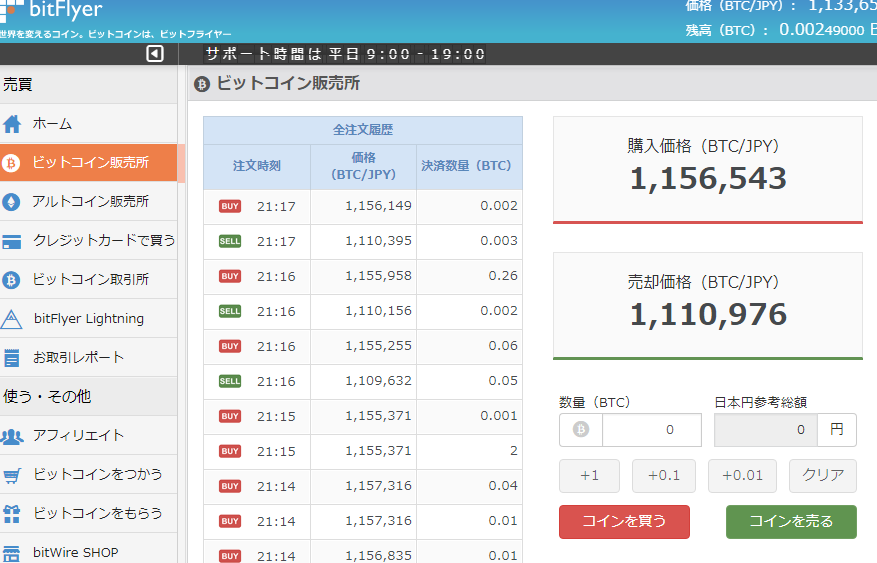This screenshot has height=563, width=877.
Task: Click the orange bitcoin icon for ビットコイン販売所
Action: [11, 163]
